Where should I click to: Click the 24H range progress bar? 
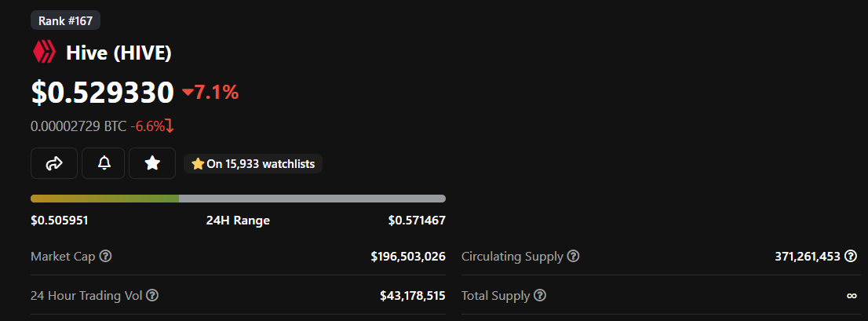click(x=238, y=199)
